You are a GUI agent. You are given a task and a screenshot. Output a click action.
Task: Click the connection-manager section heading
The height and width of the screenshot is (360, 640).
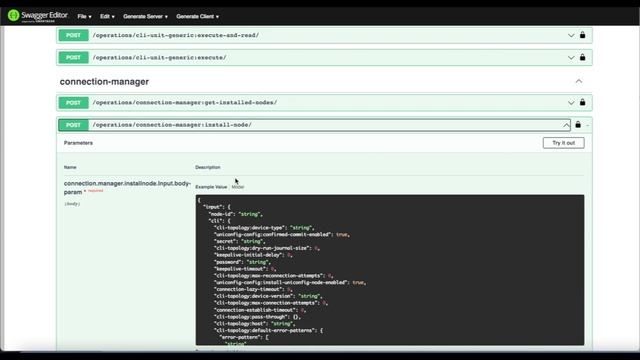(104, 82)
